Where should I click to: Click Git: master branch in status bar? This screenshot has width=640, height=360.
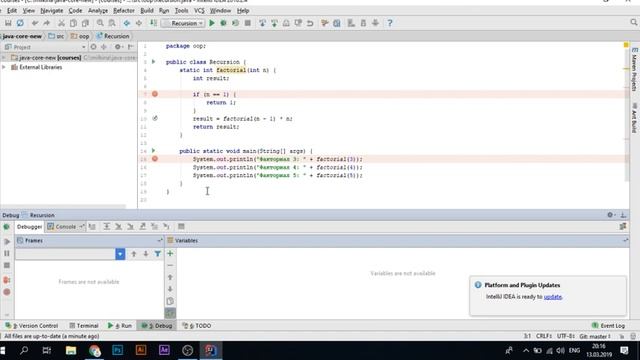[x=595, y=336]
